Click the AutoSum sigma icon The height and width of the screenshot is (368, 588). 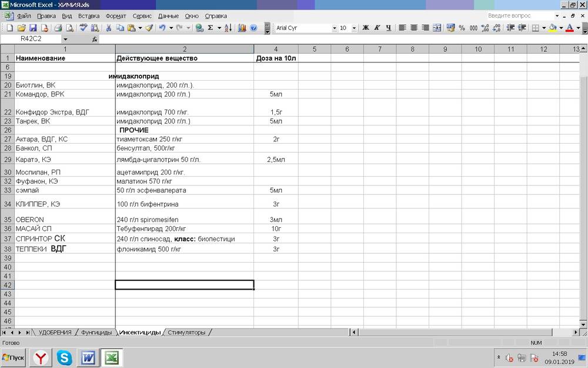tap(211, 28)
